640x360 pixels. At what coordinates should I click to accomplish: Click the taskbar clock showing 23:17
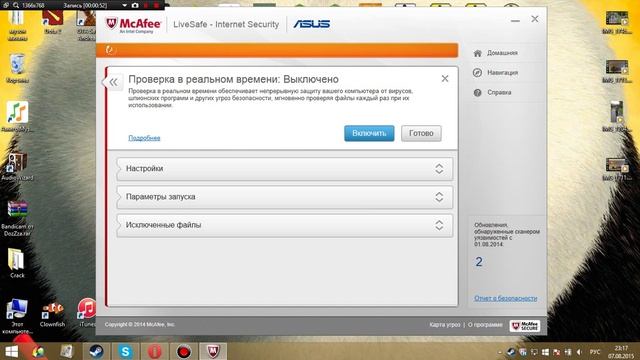tap(621, 352)
